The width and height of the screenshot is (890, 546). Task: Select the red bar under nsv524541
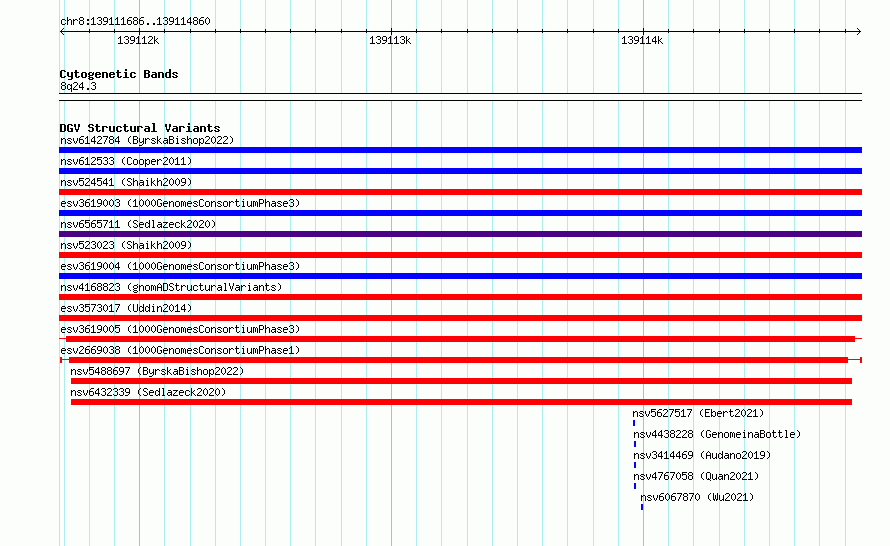tap(460, 192)
